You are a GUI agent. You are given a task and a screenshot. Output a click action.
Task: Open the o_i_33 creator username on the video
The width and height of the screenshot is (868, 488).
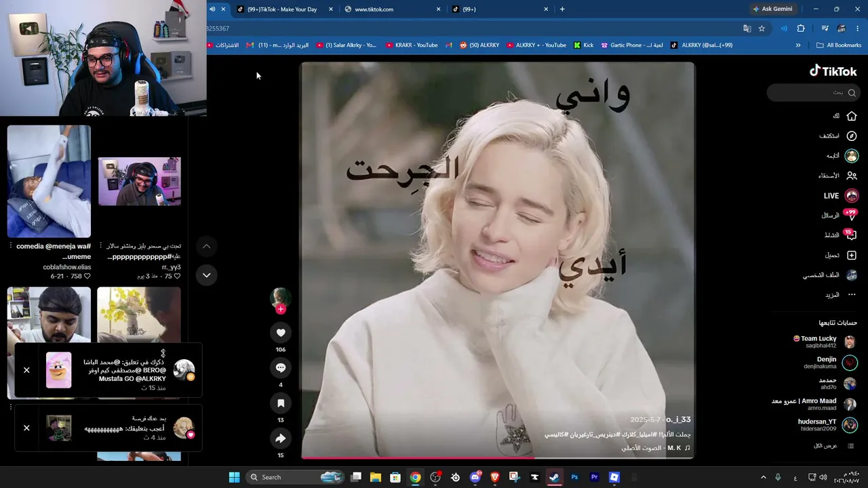pyautogui.click(x=678, y=420)
